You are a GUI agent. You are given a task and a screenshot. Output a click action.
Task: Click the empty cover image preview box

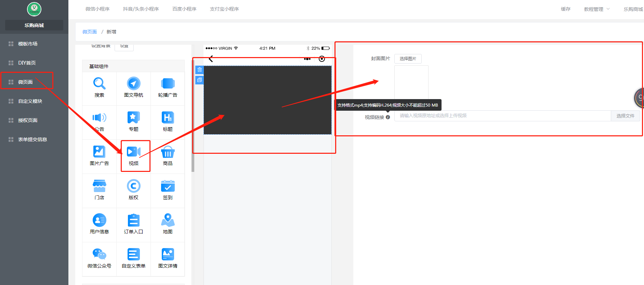pos(411,82)
